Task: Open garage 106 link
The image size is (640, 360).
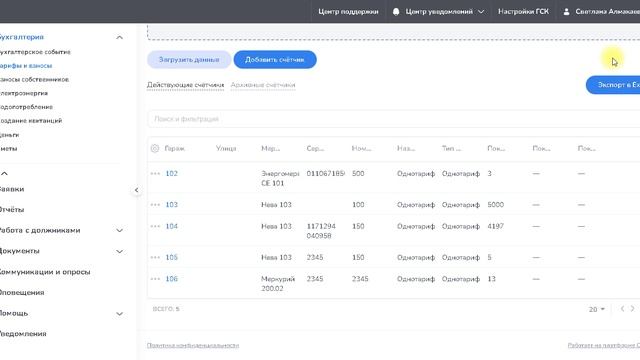Action: tap(171, 279)
